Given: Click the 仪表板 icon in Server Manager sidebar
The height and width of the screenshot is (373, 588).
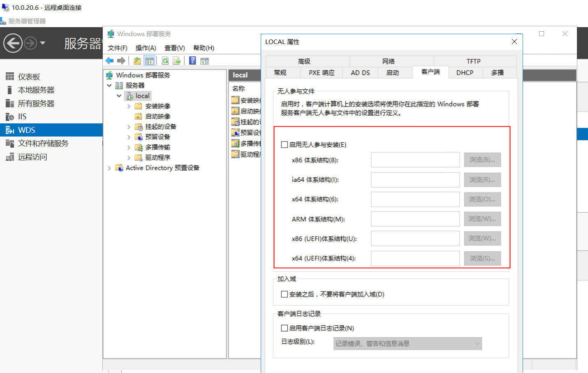Looking at the screenshot, I should pyautogui.click(x=10, y=76).
